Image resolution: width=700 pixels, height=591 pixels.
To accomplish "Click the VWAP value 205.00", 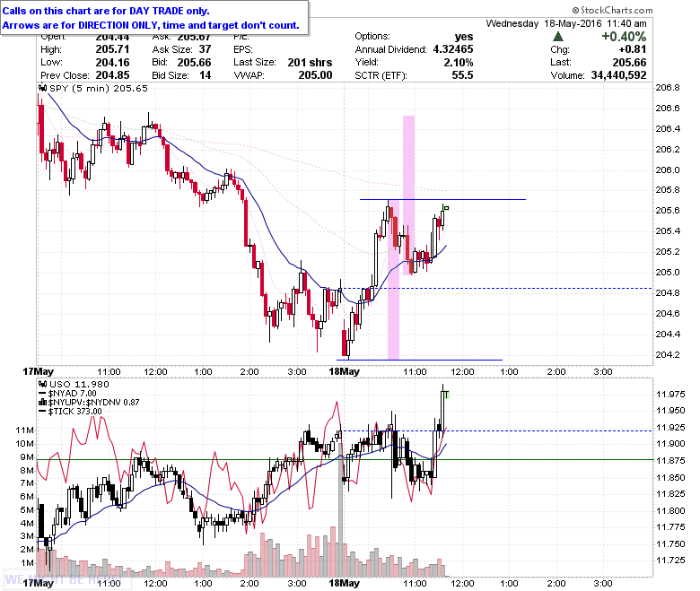I will [x=316, y=75].
